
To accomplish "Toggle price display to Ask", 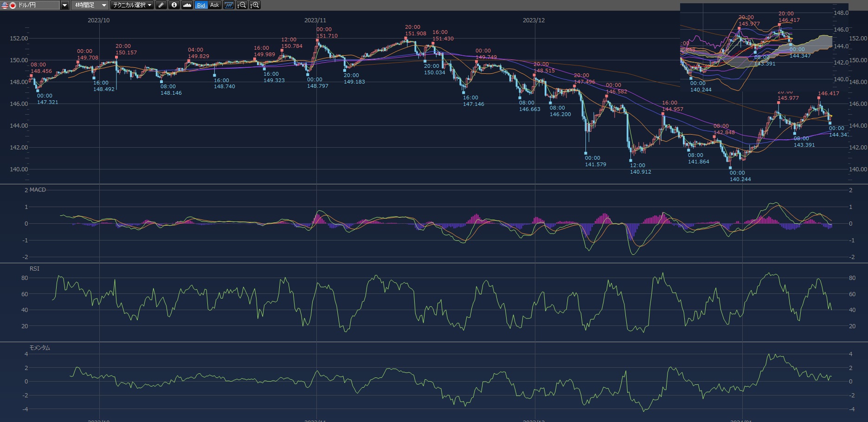I will (214, 5).
